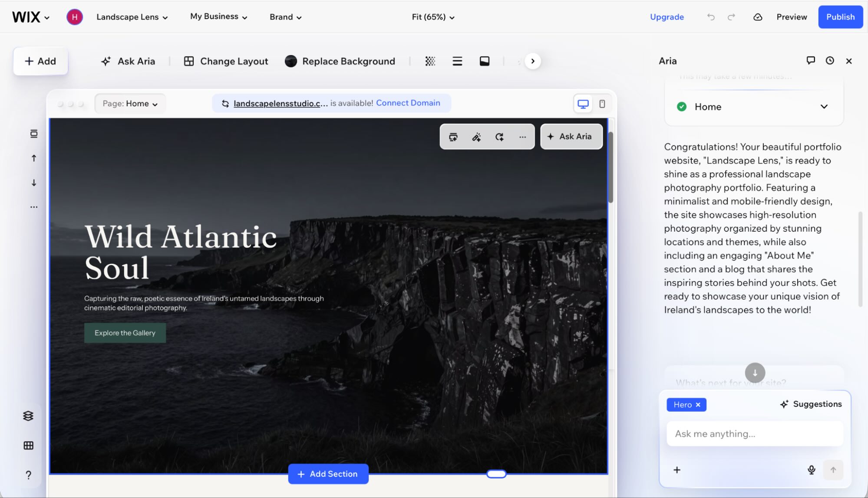Open the Landscape Lens site menu

[x=132, y=17]
